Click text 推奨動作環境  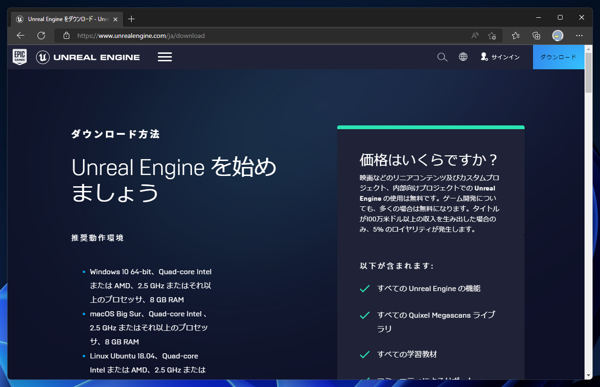pos(97,238)
